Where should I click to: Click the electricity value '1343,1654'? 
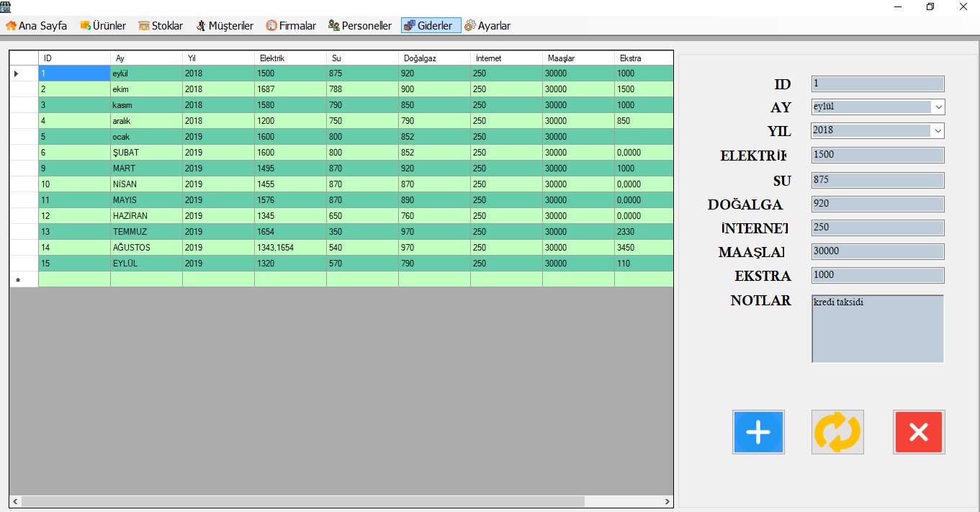coord(290,248)
